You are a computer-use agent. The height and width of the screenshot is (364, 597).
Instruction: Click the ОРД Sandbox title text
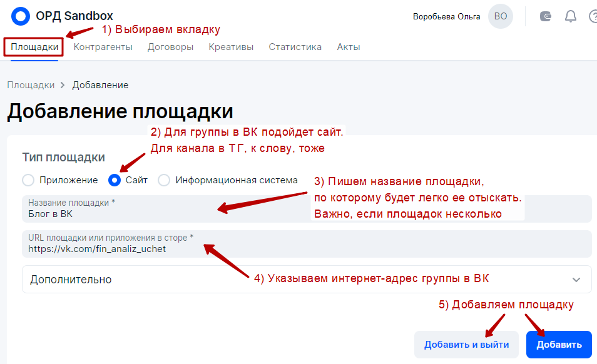point(74,16)
